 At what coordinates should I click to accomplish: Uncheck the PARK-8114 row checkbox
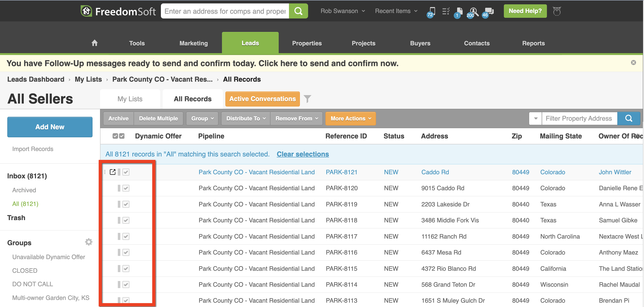tap(126, 284)
